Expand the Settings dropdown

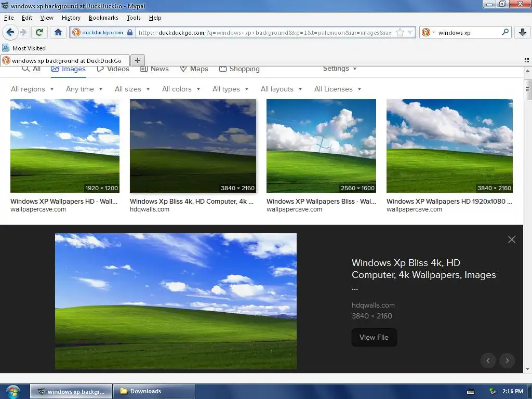pyautogui.click(x=340, y=69)
